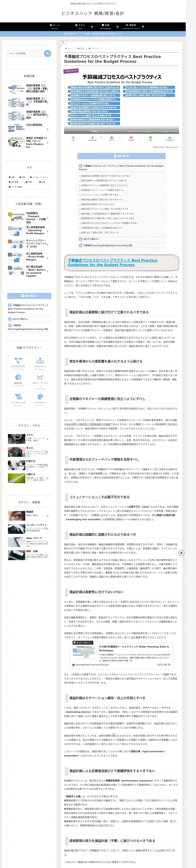Viewport: 196px width, 868px height.
Task: Expand the 情報源 menu dropdown arrow
Action: [143, 27]
